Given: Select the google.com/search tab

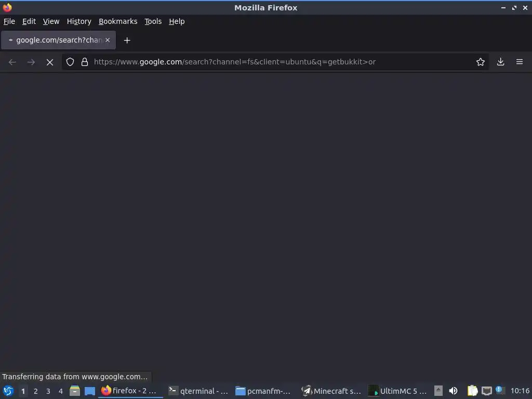Looking at the screenshot, I should click(58, 40).
